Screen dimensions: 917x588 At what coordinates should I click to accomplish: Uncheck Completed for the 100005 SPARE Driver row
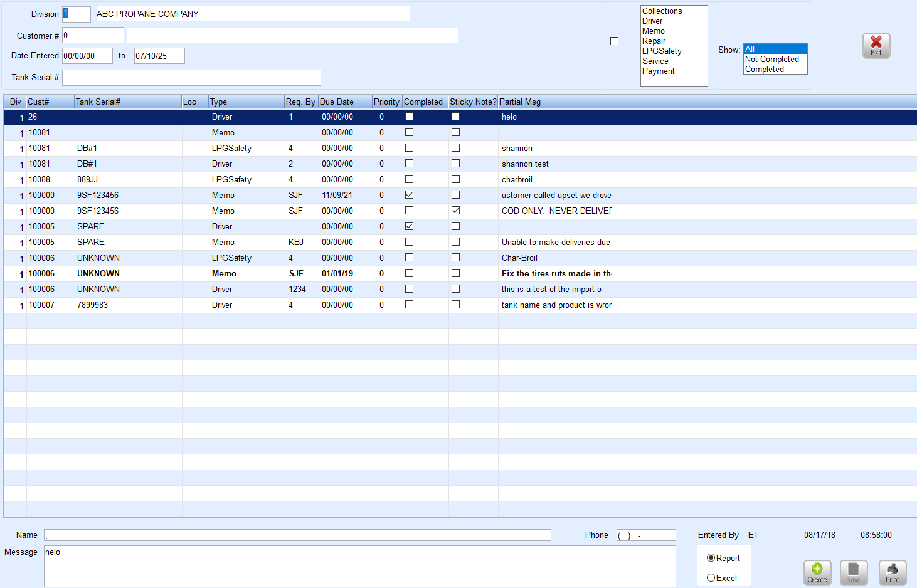409,226
